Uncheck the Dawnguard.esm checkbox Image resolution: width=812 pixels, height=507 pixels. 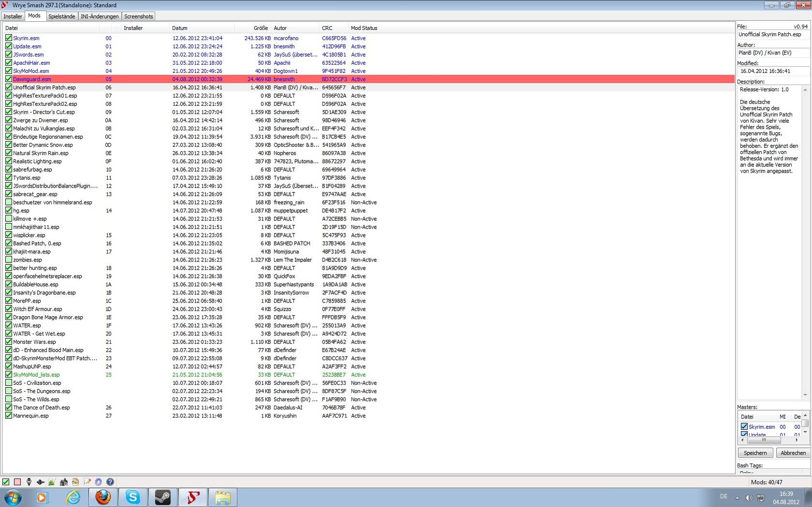point(9,79)
